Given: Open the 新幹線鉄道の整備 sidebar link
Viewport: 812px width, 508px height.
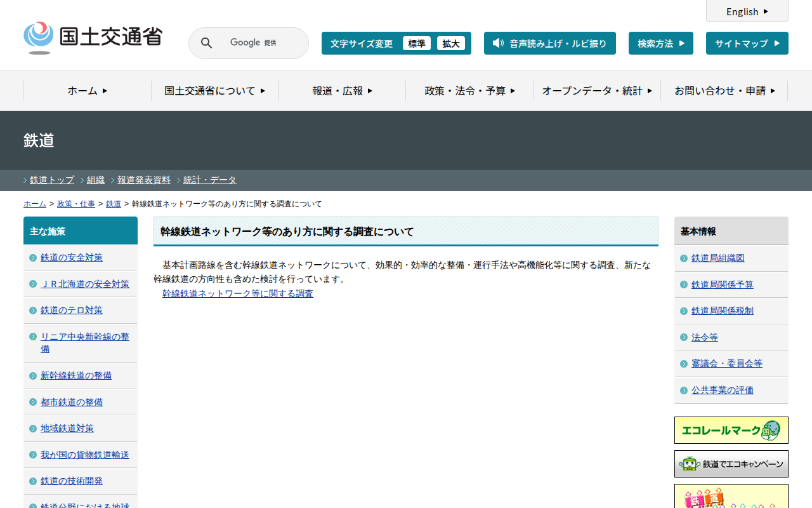Looking at the screenshot, I should (x=76, y=376).
